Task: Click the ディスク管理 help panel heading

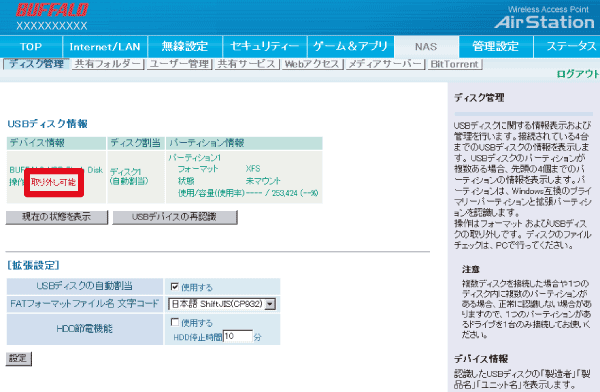Action: (x=479, y=98)
